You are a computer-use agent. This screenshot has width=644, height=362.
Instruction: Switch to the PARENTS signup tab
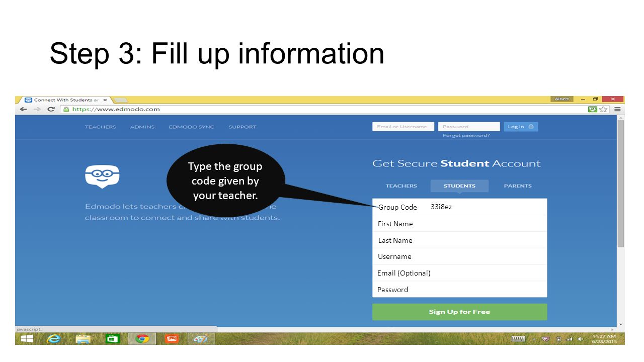tap(518, 186)
